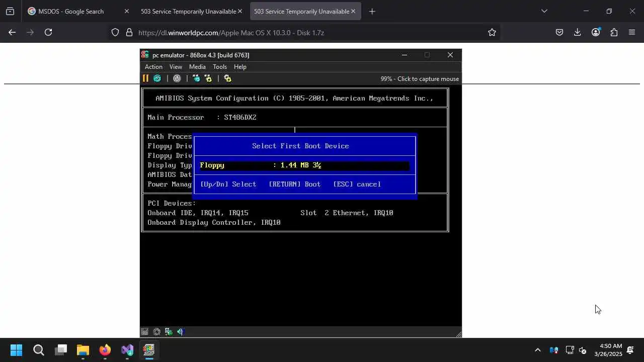Open the Firefox account menu
644x362 pixels.
pos(596,32)
